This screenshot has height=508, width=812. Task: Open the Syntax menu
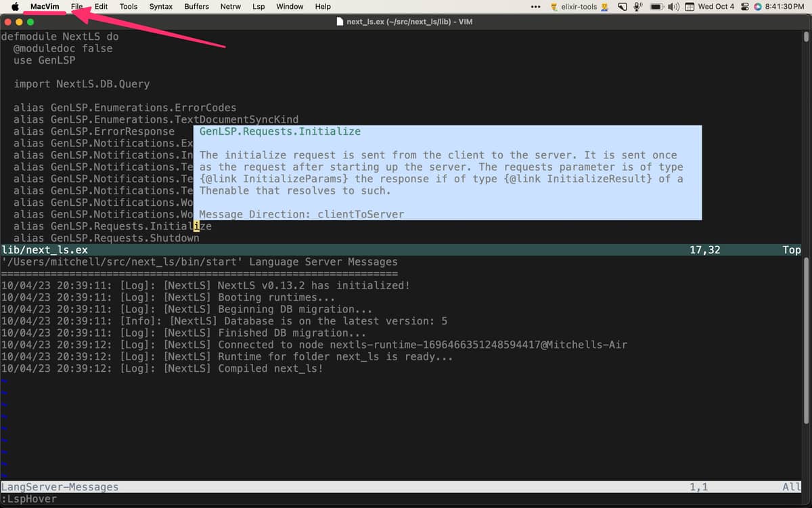tap(161, 6)
